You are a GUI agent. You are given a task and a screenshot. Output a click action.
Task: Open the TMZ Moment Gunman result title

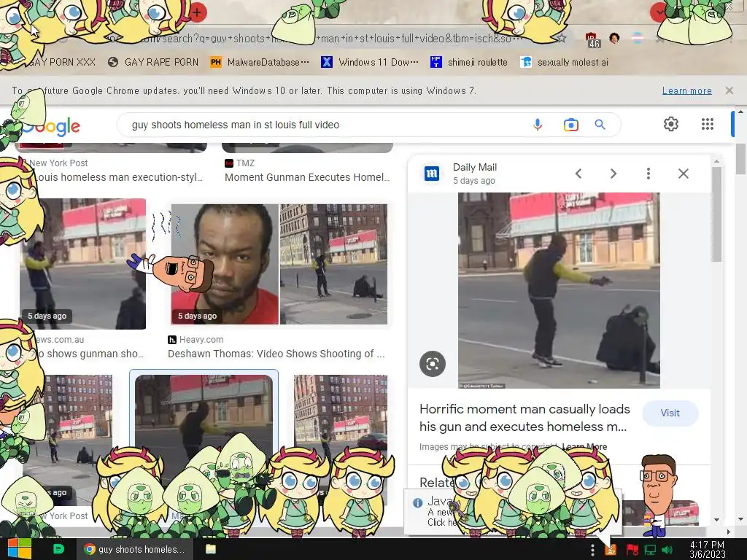pos(307,177)
